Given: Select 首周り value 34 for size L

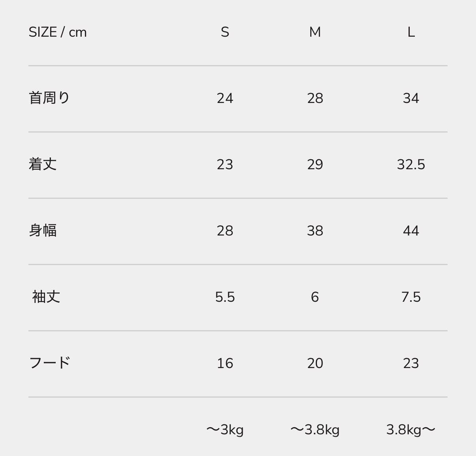Looking at the screenshot, I should click(x=411, y=98).
